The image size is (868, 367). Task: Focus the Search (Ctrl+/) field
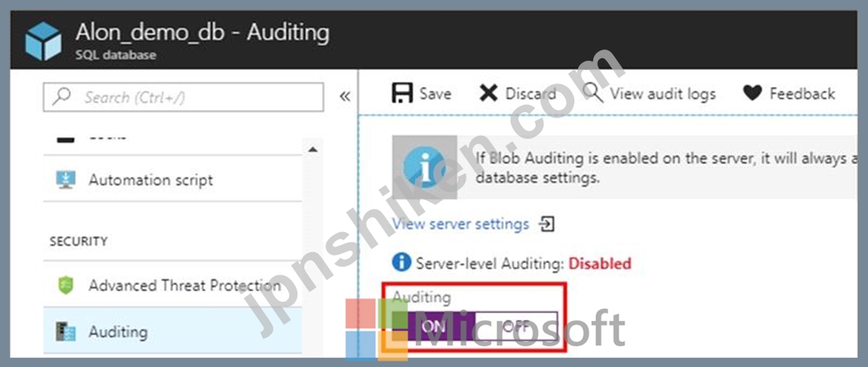pos(183,97)
